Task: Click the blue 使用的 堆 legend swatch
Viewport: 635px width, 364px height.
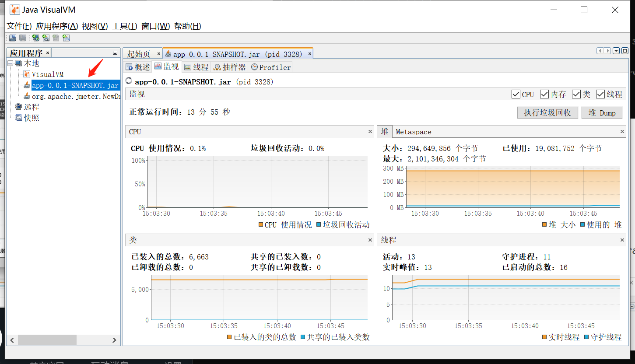Action: coord(582,224)
